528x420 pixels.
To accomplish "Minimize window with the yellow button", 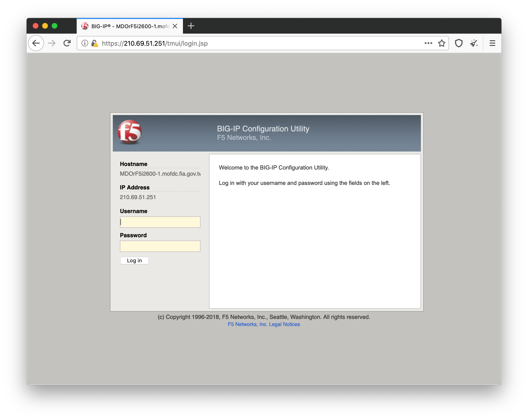I will [x=45, y=26].
